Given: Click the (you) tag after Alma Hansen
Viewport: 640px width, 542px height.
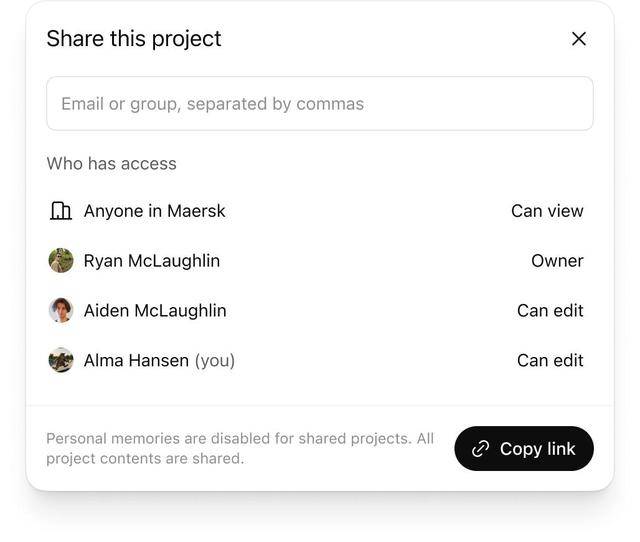Looking at the screenshot, I should point(215,360).
